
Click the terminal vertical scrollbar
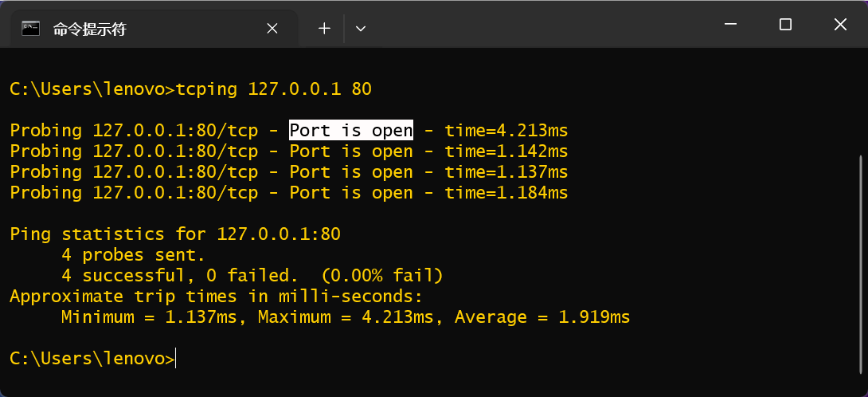[x=862, y=263]
